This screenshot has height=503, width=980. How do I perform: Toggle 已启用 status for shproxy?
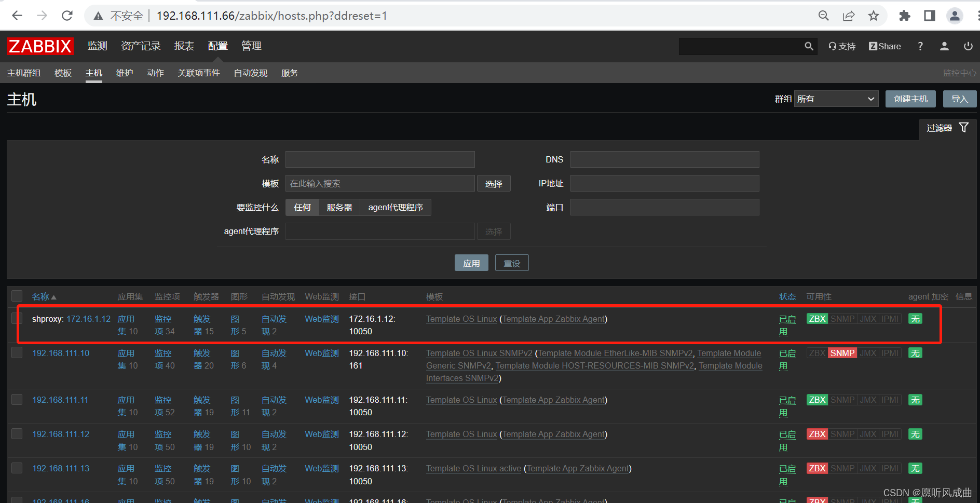(787, 325)
